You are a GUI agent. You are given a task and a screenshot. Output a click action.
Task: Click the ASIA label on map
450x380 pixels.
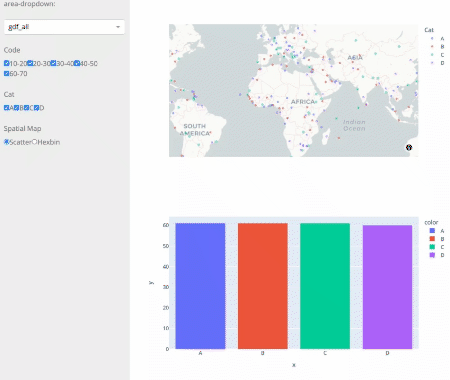pyautogui.click(x=355, y=58)
